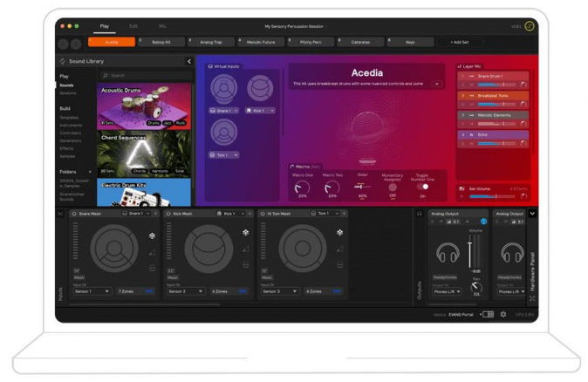Toggle the Snare Mesh input enable circle
Image resolution: width=588 pixels, height=382 pixels.
click(x=73, y=213)
